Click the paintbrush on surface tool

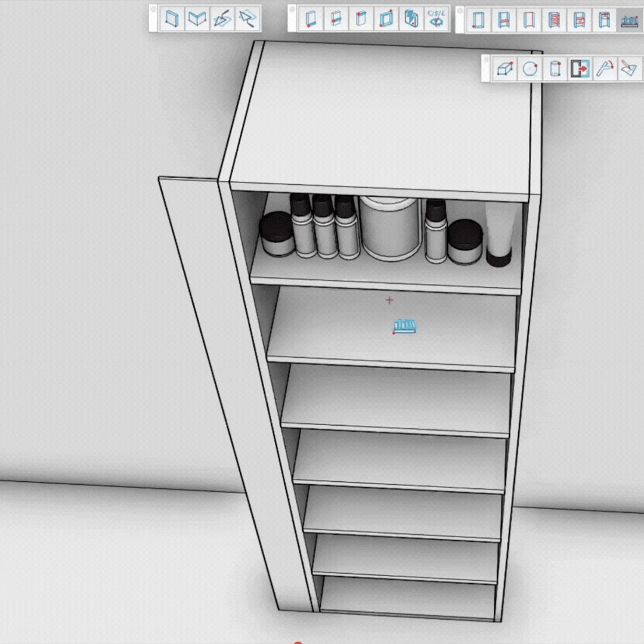tap(628, 69)
